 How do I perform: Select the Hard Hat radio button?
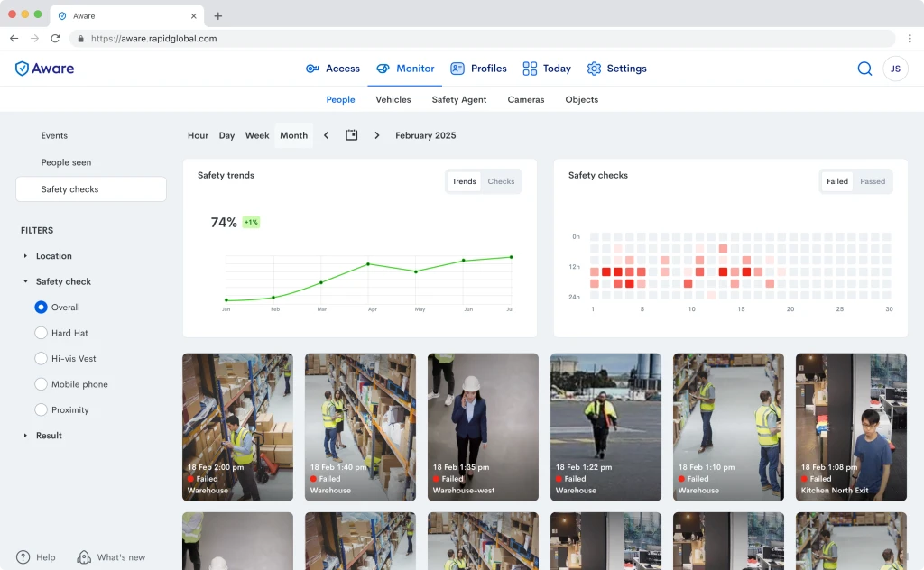click(41, 333)
